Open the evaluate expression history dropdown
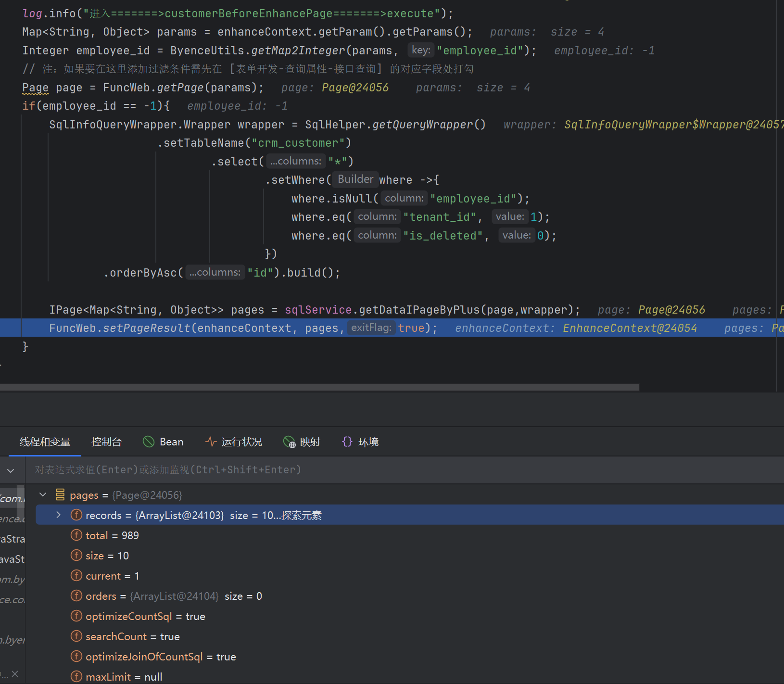Viewport: 784px width, 684px height. click(11, 470)
